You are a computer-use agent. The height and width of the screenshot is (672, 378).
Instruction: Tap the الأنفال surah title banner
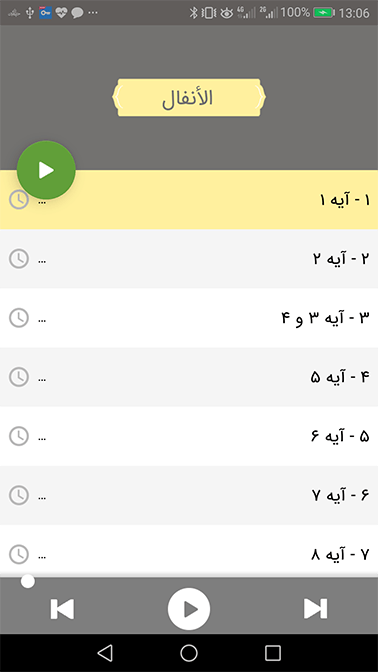[189, 97]
